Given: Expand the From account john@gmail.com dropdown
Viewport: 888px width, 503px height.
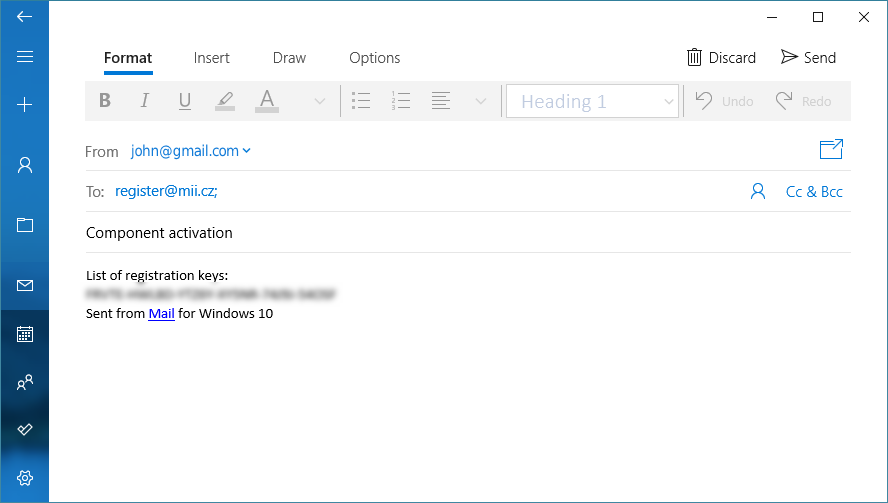Looking at the screenshot, I should coord(190,151).
